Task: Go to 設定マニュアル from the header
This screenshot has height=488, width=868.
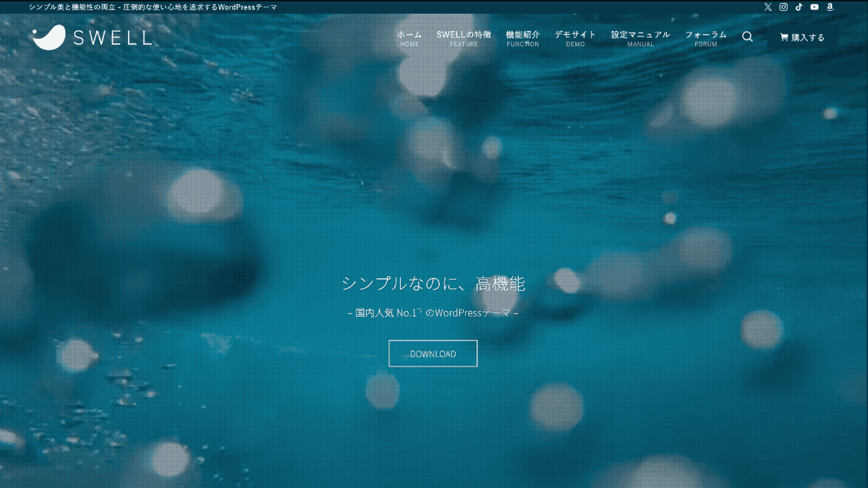Action: pos(640,37)
